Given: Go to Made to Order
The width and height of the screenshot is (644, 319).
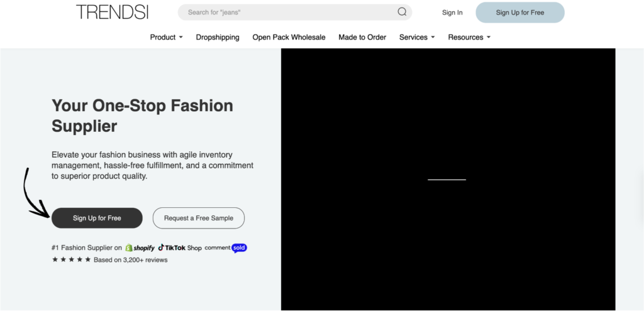Looking at the screenshot, I should pyautogui.click(x=362, y=37).
